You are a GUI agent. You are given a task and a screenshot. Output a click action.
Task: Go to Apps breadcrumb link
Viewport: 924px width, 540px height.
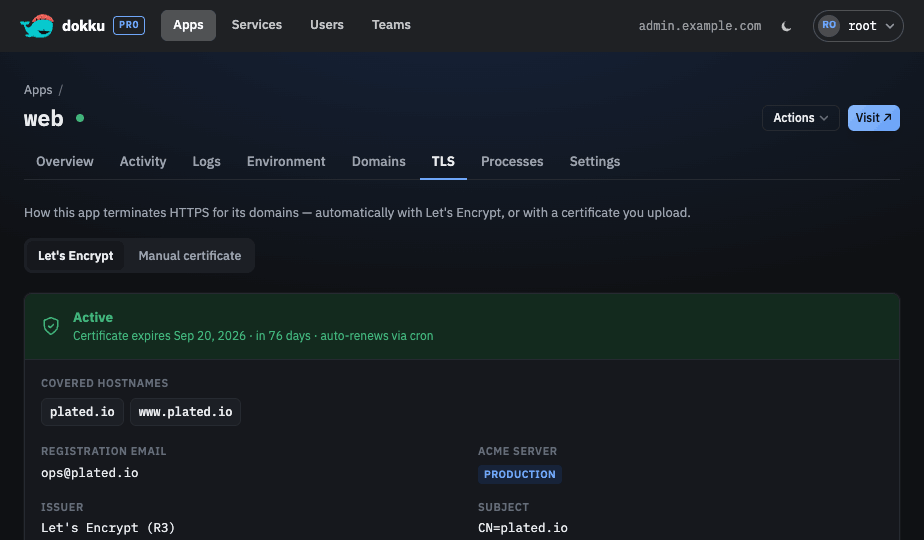[x=38, y=90]
